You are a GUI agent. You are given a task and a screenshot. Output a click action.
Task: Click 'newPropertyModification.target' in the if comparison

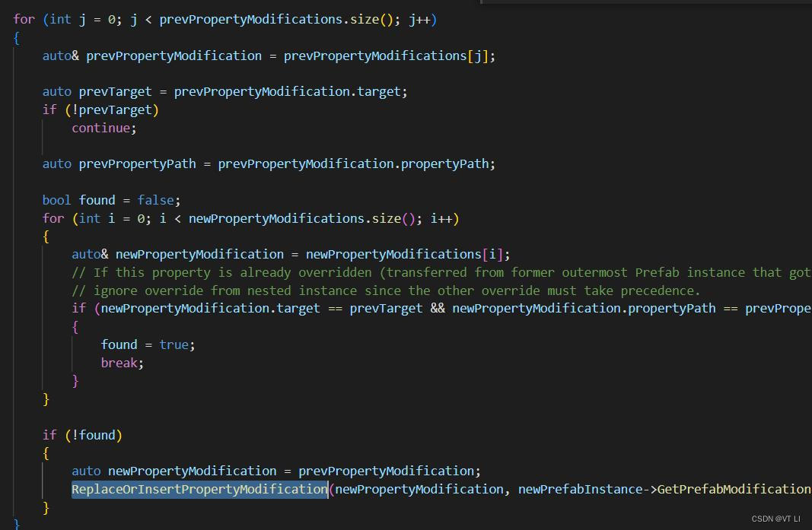(210, 309)
